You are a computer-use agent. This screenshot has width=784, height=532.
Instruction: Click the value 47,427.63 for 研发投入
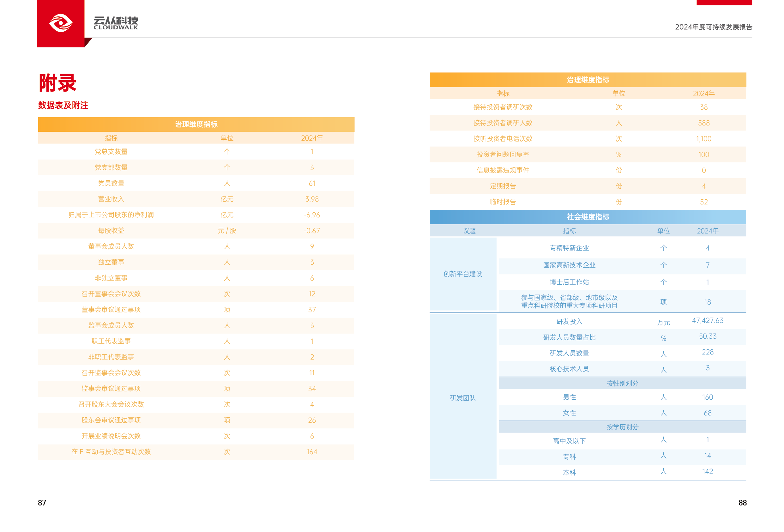(x=708, y=320)
